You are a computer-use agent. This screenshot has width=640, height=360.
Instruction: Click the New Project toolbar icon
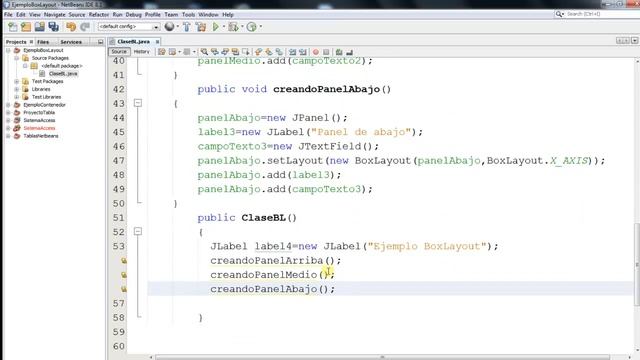click(x=26, y=27)
